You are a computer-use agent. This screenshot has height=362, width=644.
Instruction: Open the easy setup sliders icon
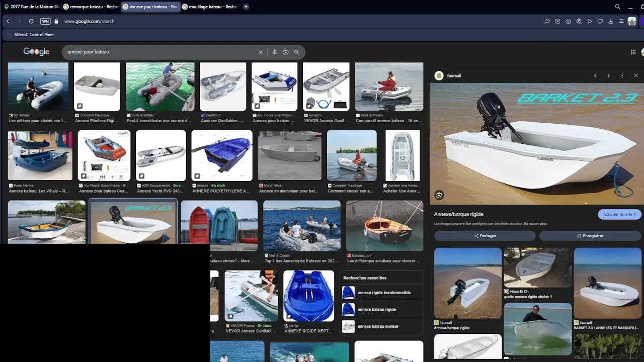click(x=621, y=21)
